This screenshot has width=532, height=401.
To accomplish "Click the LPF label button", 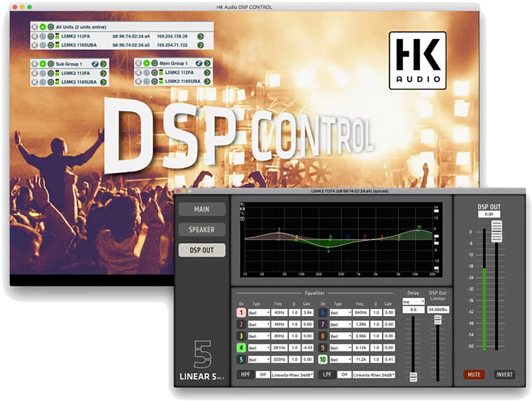I will [x=327, y=375].
